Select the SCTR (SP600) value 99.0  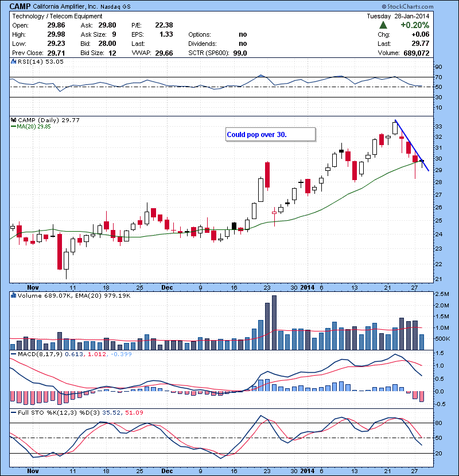(x=240, y=53)
